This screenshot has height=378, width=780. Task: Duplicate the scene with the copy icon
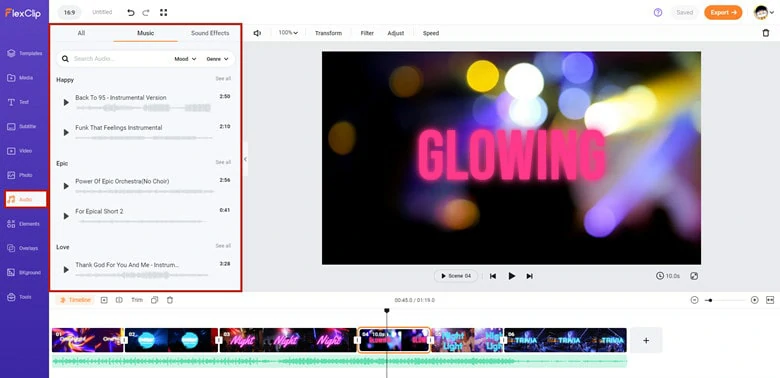coord(155,300)
